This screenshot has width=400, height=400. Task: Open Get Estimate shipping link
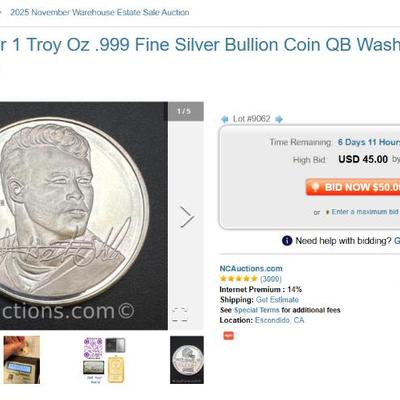(x=277, y=300)
